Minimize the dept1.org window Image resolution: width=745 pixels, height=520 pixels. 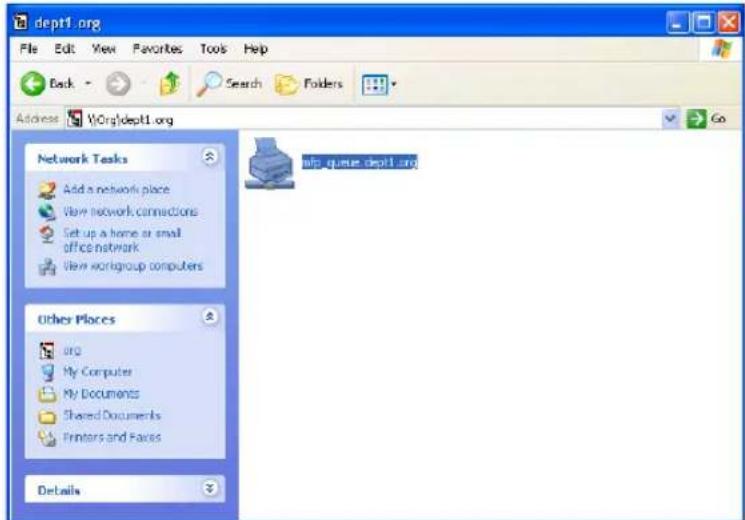[678, 22]
